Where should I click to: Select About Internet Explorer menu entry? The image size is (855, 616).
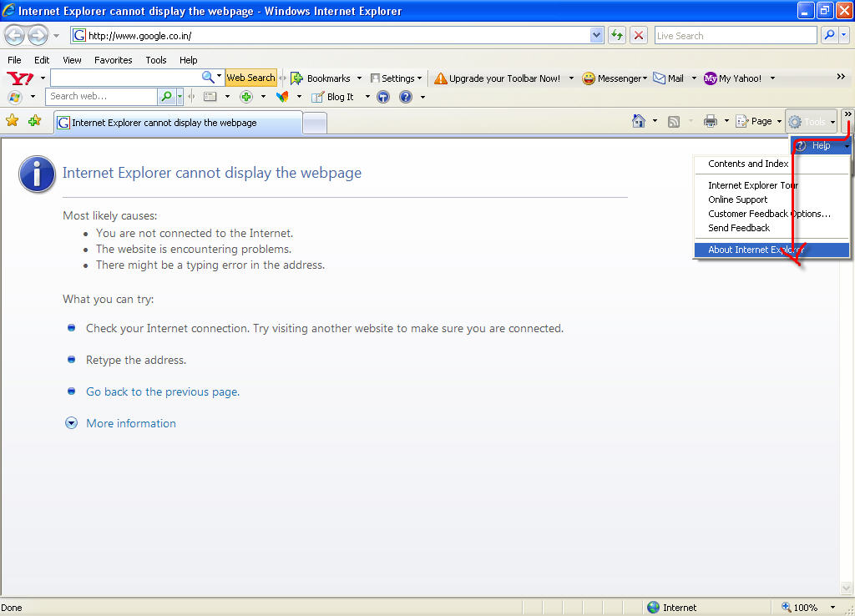coord(772,250)
